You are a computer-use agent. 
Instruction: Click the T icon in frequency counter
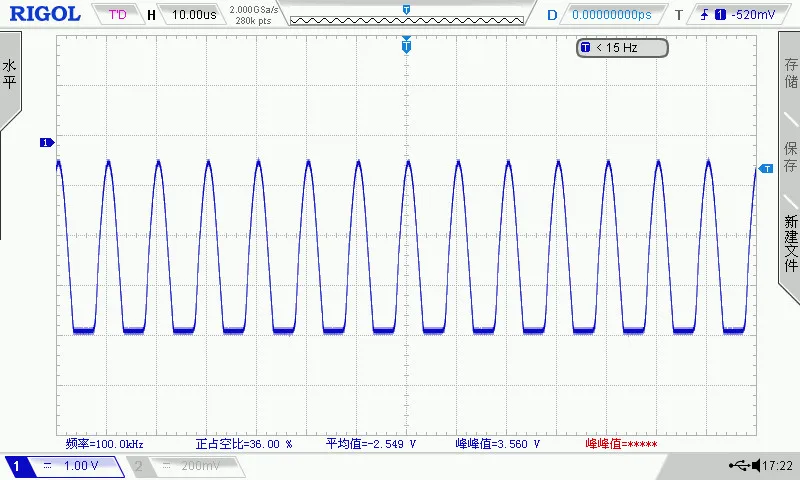585,47
